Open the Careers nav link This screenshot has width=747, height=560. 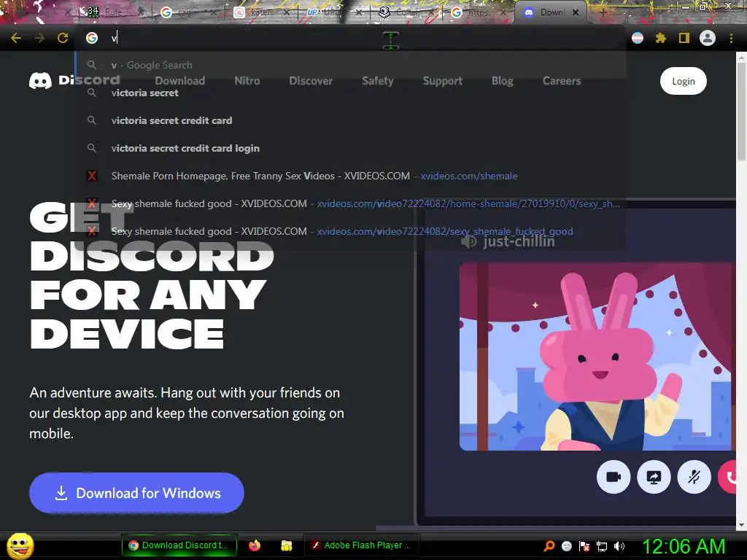[x=562, y=81]
